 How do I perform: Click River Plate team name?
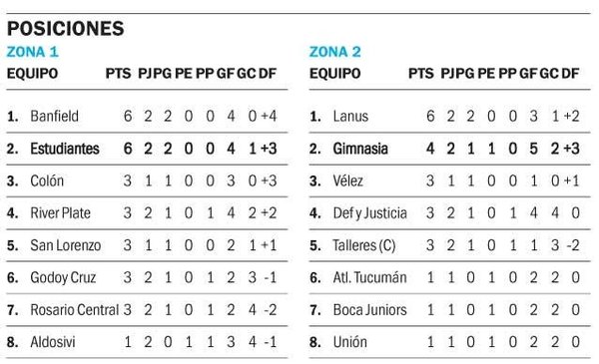point(60,212)
